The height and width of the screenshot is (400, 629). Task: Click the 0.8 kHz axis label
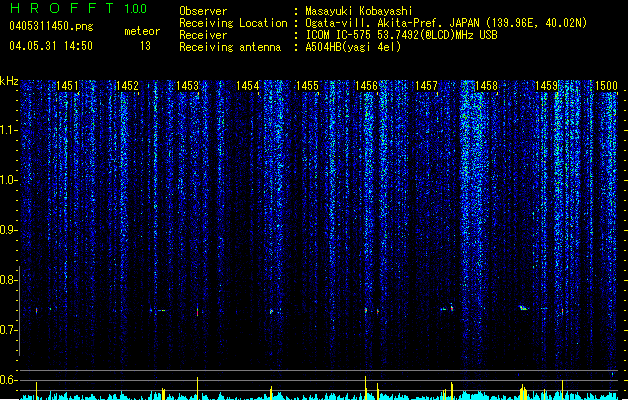pyautogui.click(x=9, y=280)
